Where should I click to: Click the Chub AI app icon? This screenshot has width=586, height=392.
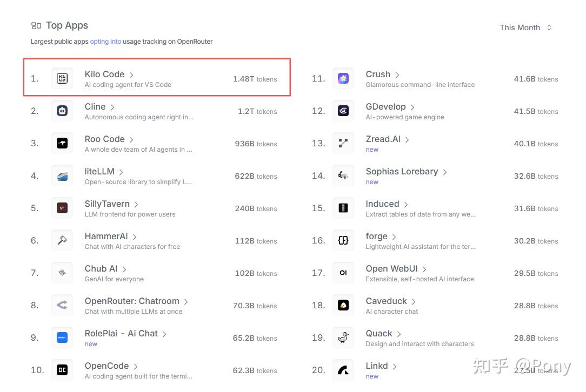[62, 273]
